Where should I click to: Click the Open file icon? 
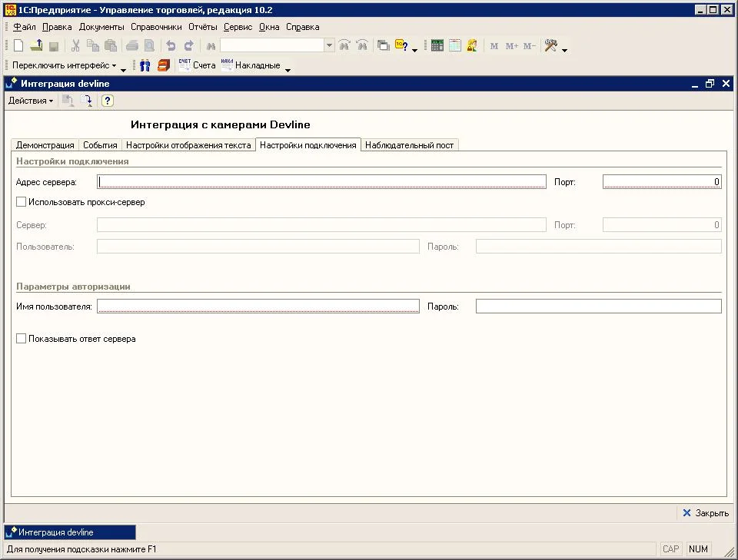[x=36, y=46]
